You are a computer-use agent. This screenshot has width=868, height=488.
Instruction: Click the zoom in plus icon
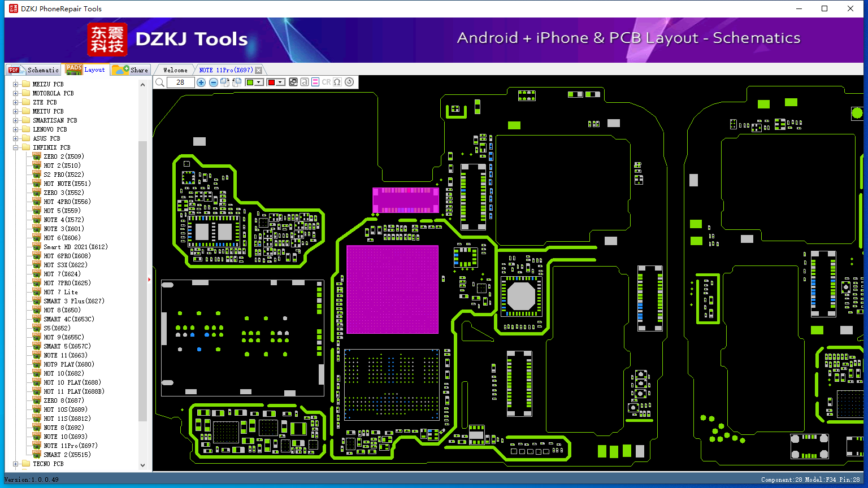click(x=201, y=82)
